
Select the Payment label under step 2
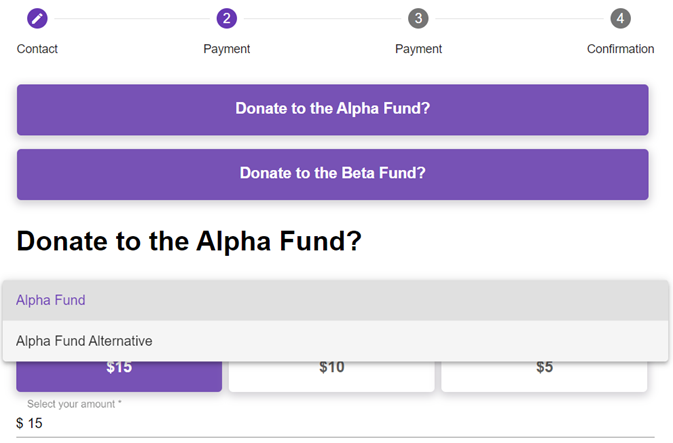click(x=227, y=49)
